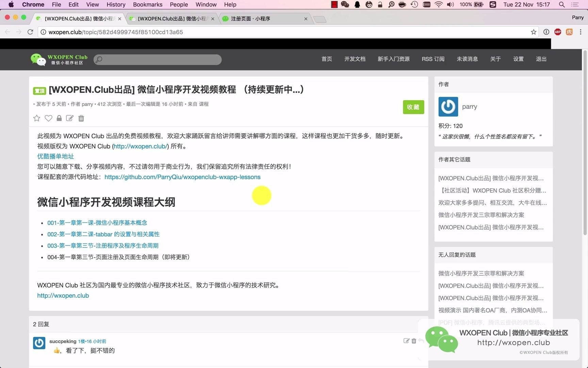Click the trash icon on succpeking's reply

(x=414, y=341)
